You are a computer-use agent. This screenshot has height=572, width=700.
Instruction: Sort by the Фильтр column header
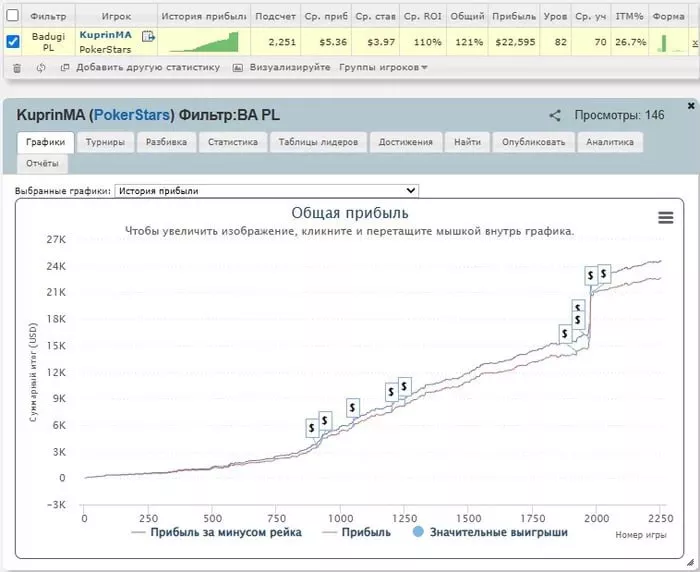[x=48, y=16]
